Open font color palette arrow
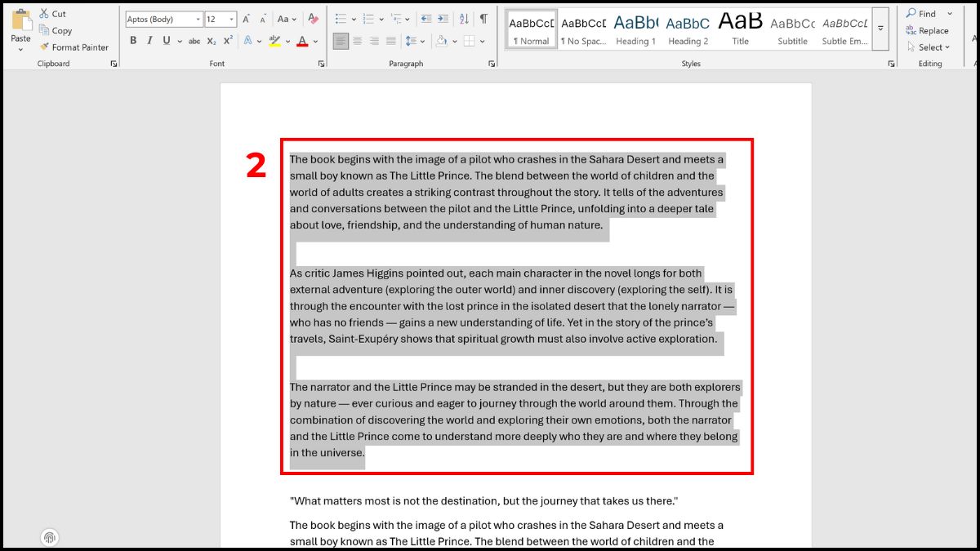 click(315, 40)
